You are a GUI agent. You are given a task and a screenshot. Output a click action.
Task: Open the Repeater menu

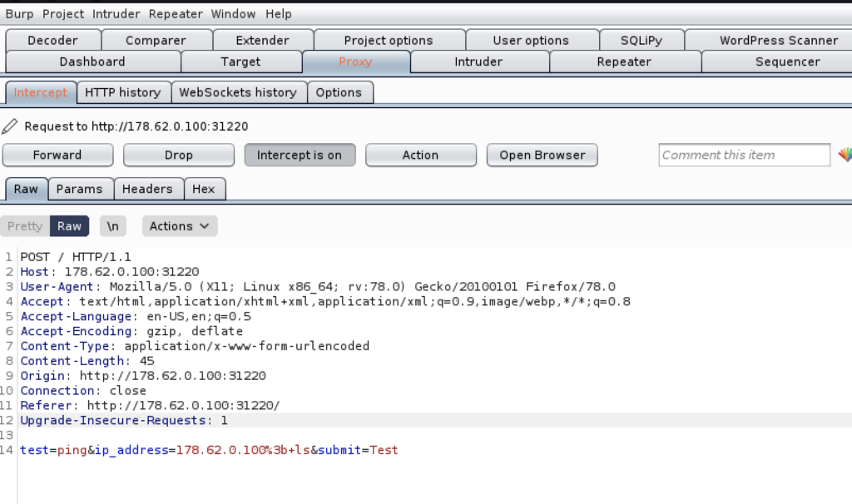tap(176, 14)
